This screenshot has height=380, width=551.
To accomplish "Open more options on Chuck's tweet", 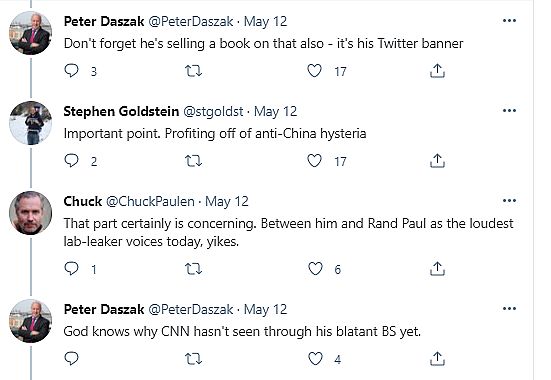I will click(509, 201).
